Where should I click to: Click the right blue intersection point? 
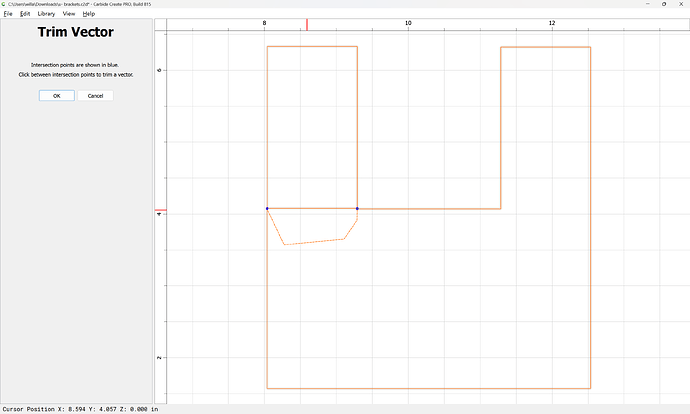pos(357,209)
